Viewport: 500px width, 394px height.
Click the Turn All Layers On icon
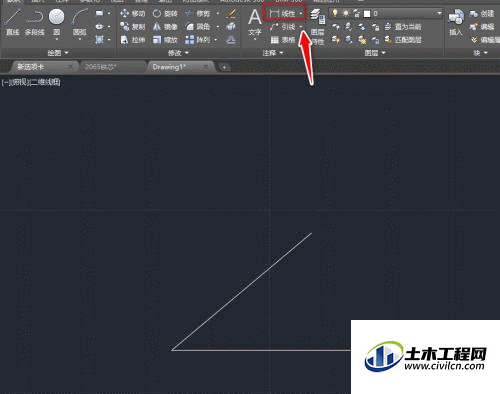(336, 40)
